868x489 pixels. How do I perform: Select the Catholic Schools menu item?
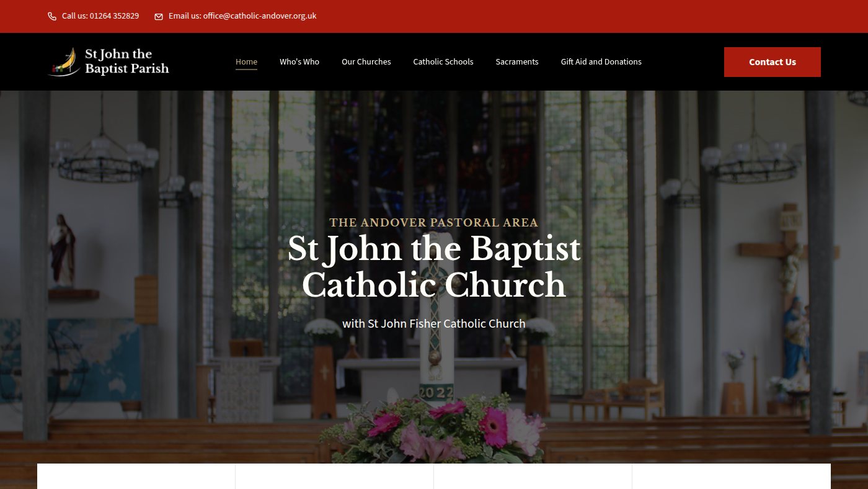(443, 61)
